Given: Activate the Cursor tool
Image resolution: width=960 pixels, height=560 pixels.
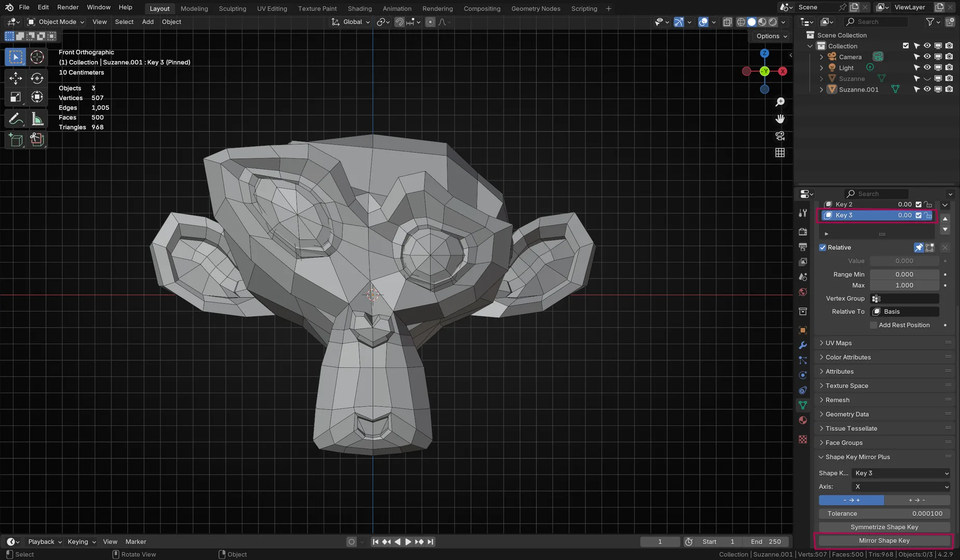Looking at the screenshot, I should pos(37,57).
